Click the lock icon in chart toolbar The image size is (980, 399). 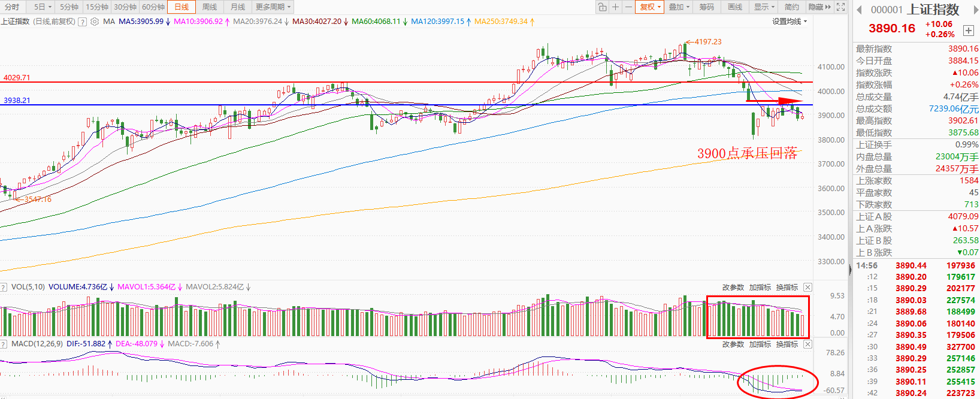pyautogui.click(x=602, y=7)
